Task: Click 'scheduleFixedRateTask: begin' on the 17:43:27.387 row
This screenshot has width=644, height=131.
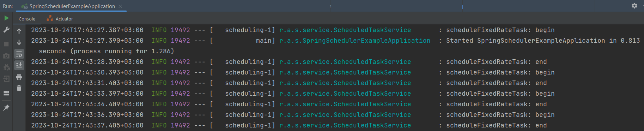Action: coord(500,30)
